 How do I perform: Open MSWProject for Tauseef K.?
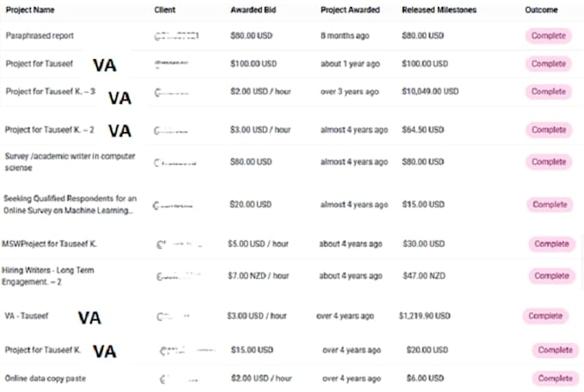[x=49, y=244]
